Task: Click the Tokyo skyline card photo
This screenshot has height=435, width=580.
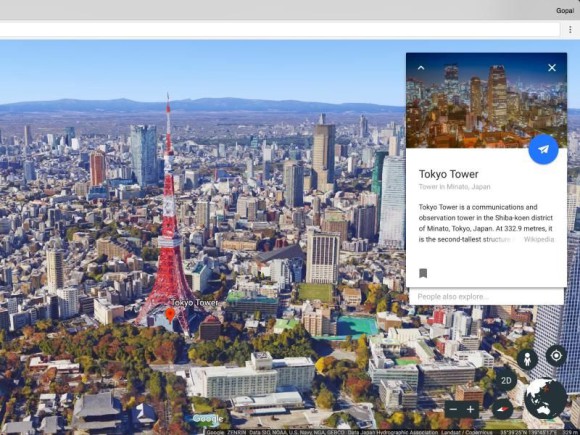Action: pyautogui.click(x=486, y=100)
